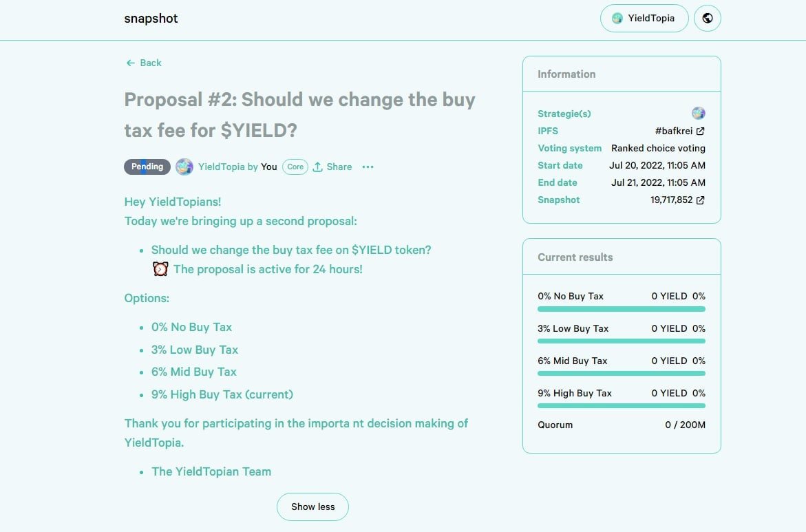Click the YieldTopia avatar beside author name
This screenshot has width=806, height=532.
184,167
